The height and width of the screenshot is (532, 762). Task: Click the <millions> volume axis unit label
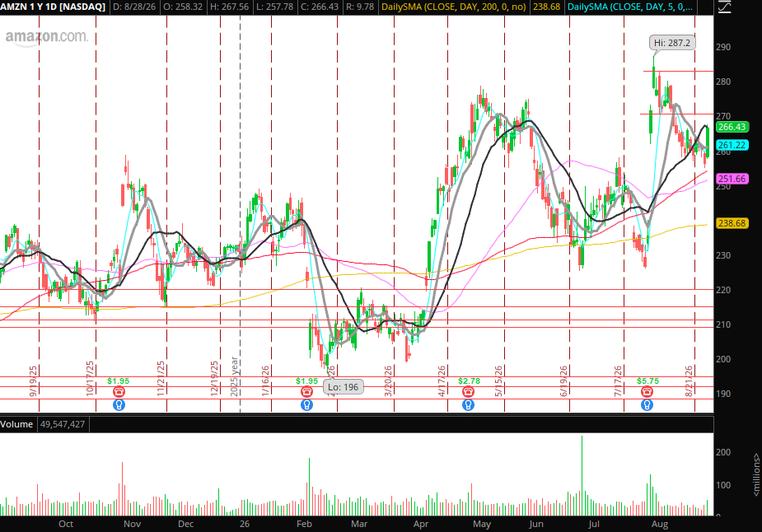pos(756,474)
